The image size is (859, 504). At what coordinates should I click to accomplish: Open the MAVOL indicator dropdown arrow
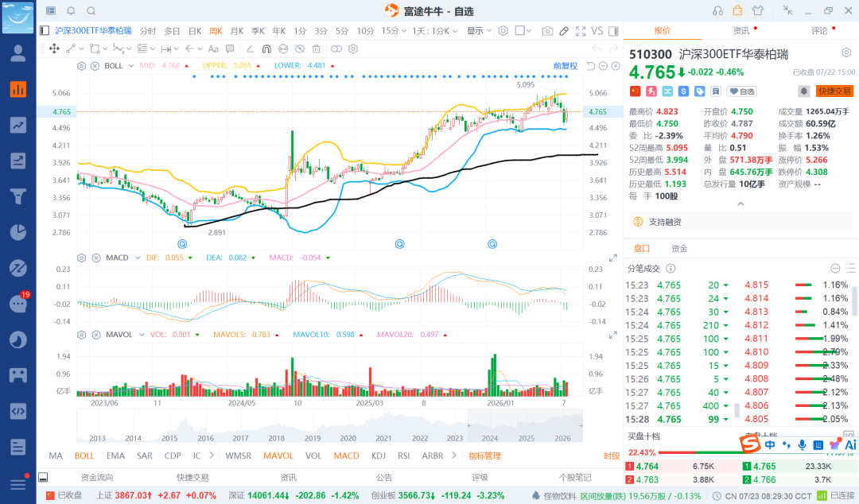tap(142, 335)
